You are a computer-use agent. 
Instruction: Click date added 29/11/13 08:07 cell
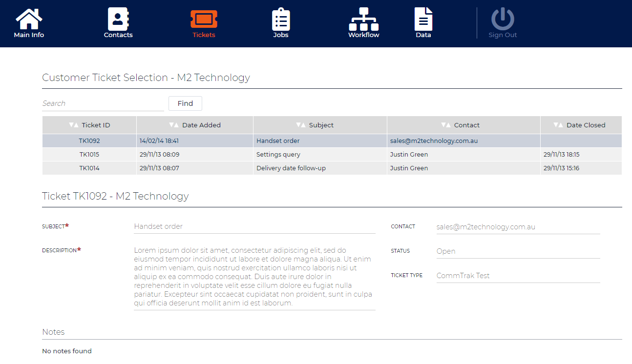(x=195, y=168)
